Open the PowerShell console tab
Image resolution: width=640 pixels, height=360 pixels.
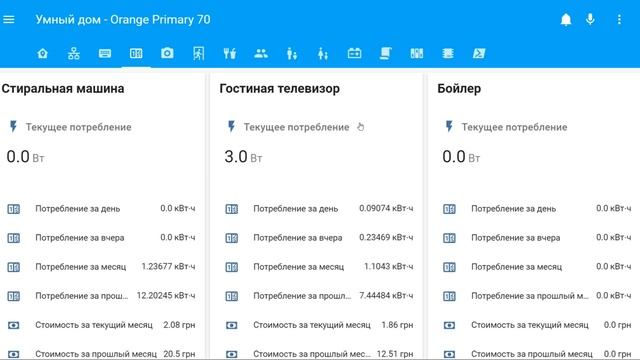click(479, 53)
